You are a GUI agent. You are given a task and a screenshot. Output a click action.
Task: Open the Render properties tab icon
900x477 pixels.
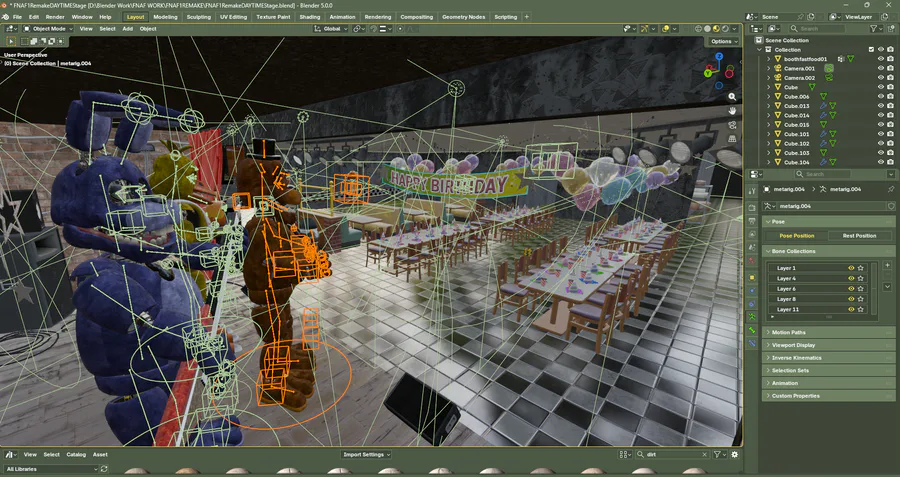(752, 207)
